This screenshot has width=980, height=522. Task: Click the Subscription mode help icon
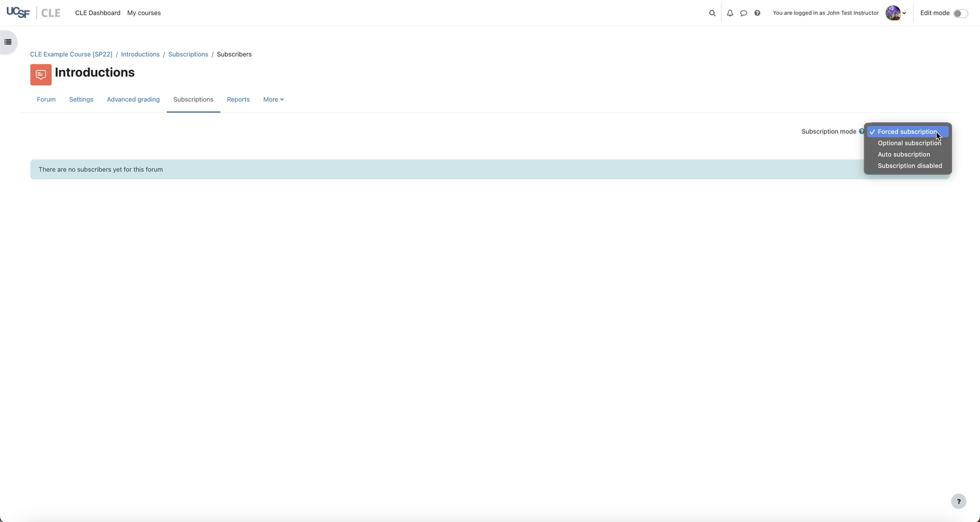861,132
